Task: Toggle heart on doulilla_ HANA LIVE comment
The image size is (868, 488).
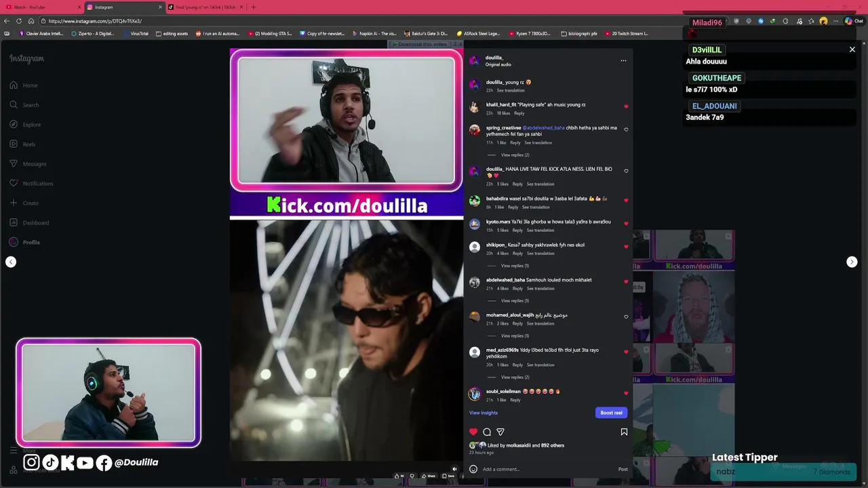Action: click(626, 171)
